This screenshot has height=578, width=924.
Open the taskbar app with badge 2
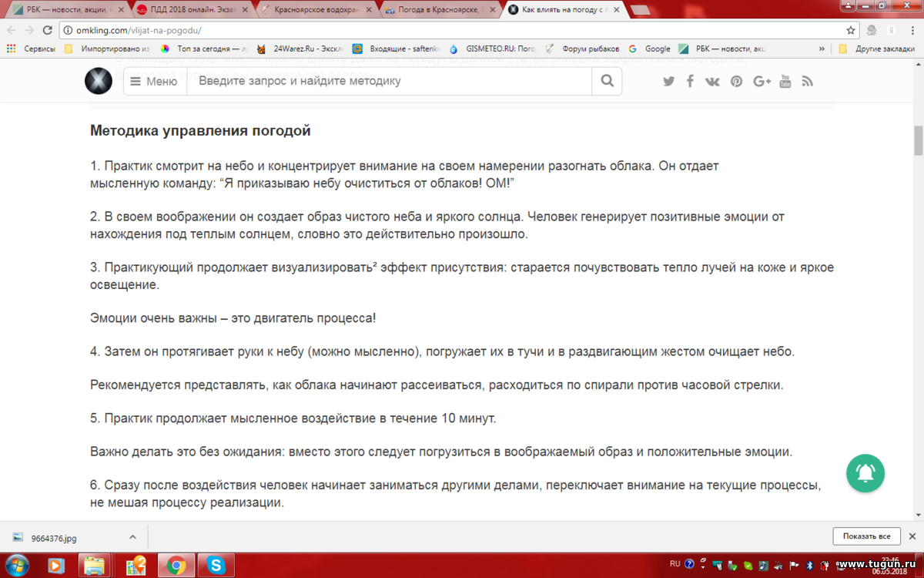pyautogui.click(x=136, y=566)
